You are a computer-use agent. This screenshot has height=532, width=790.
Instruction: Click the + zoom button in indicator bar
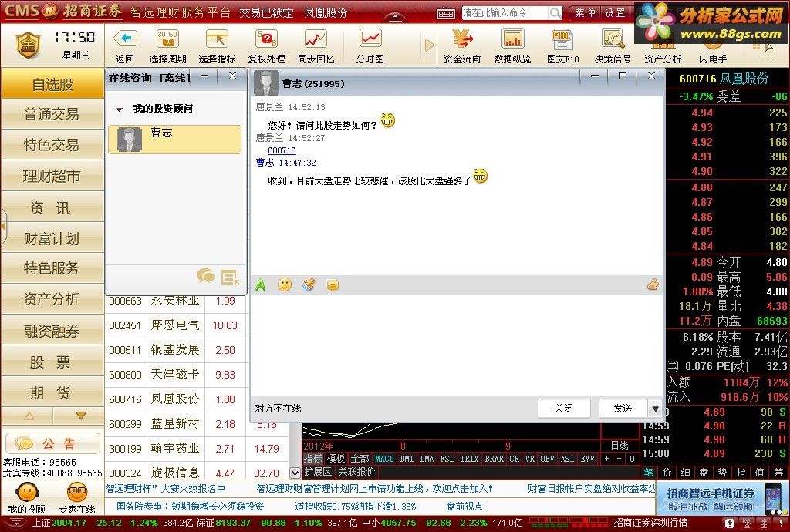(607, 459)
